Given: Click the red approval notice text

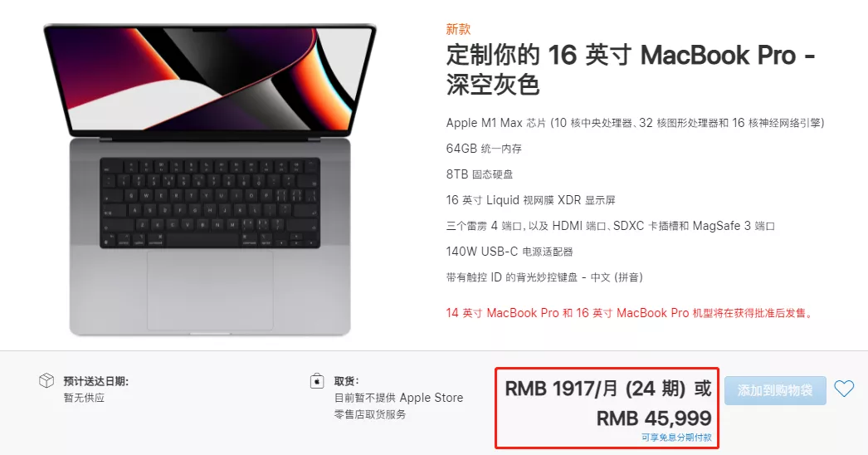Looking at the screenshot, I should [631, 313].
